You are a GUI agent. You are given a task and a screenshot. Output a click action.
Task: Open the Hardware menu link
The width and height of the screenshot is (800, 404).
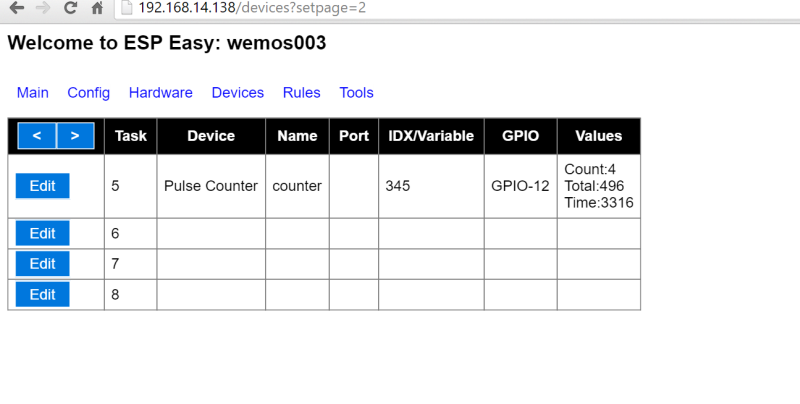tap(161, 93)
